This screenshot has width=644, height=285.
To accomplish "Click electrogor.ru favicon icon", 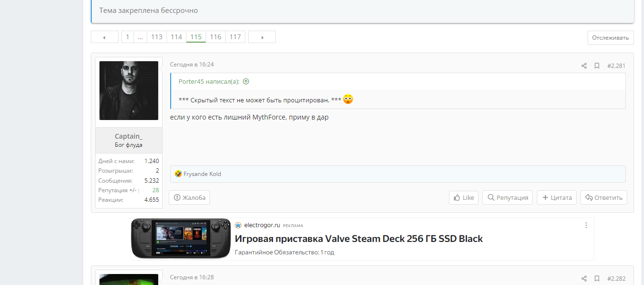I will click(238, 225).
